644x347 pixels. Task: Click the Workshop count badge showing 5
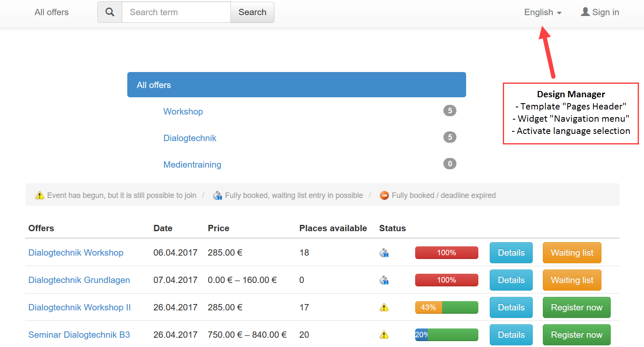tap(450, 111)
